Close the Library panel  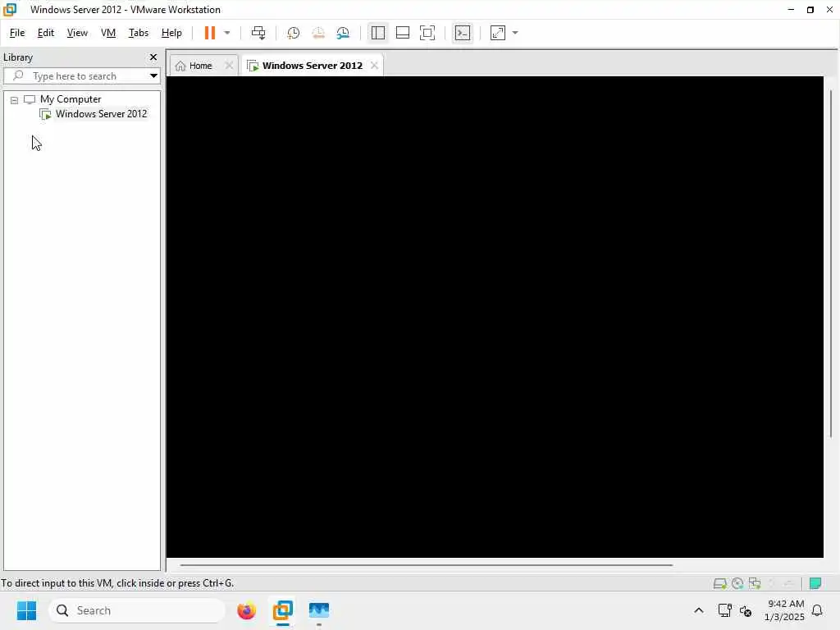click(x=153, y=57)
